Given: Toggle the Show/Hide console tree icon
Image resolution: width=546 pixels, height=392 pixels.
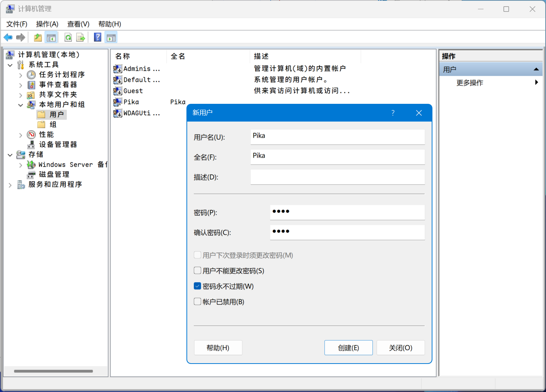Looking at the screenshot, I should [x=51, y=37].
